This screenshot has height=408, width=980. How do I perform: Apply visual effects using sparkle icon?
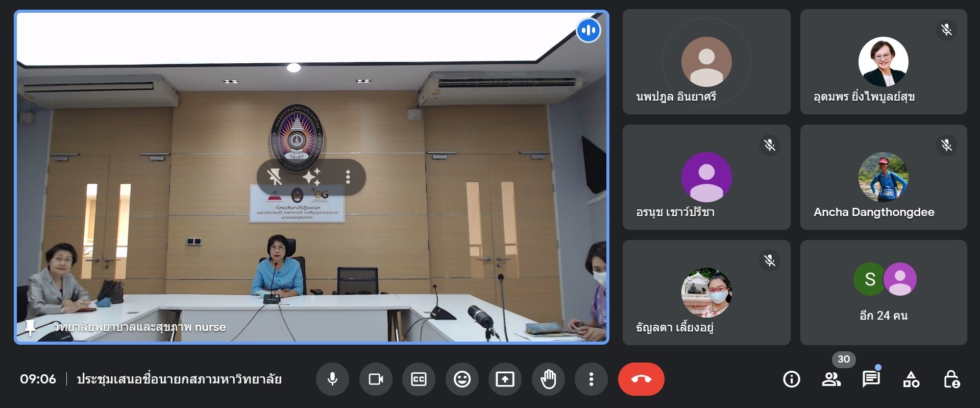tap(311, 177)
